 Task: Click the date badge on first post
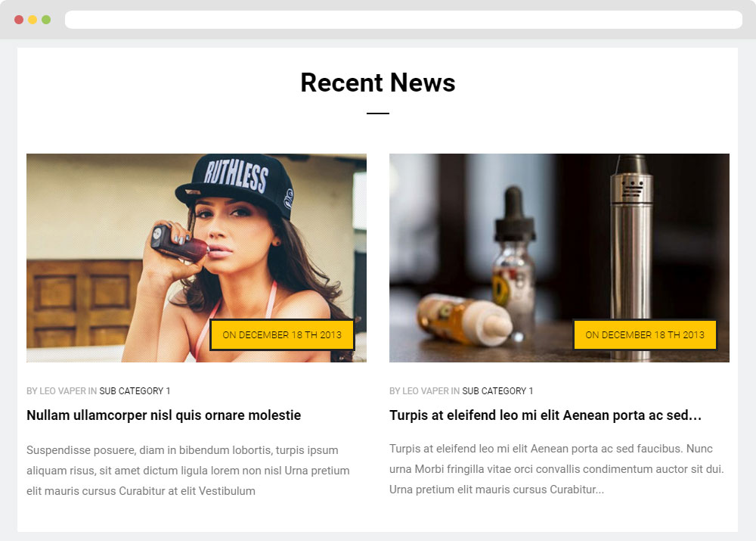click(x=282, y=334)
